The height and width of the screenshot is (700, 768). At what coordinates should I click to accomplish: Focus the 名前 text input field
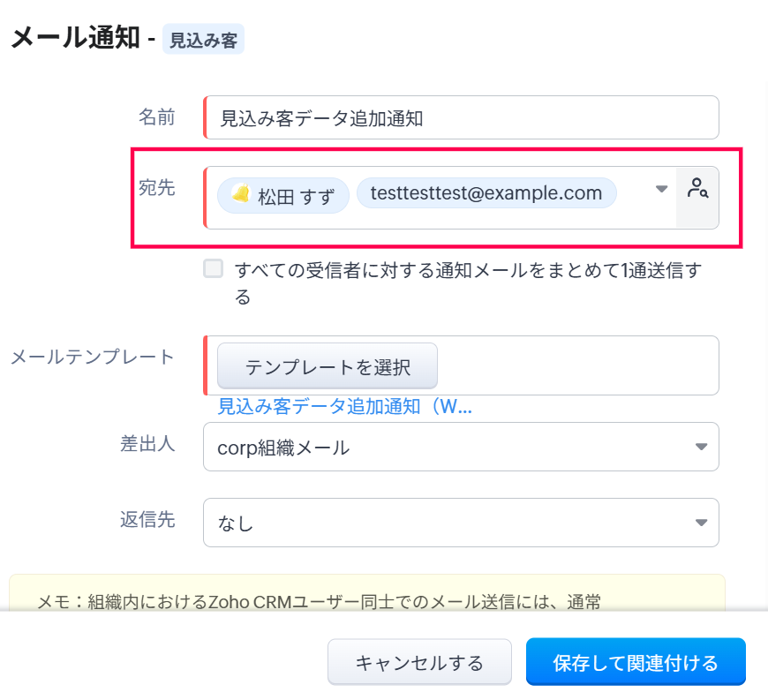click(462, 118)
